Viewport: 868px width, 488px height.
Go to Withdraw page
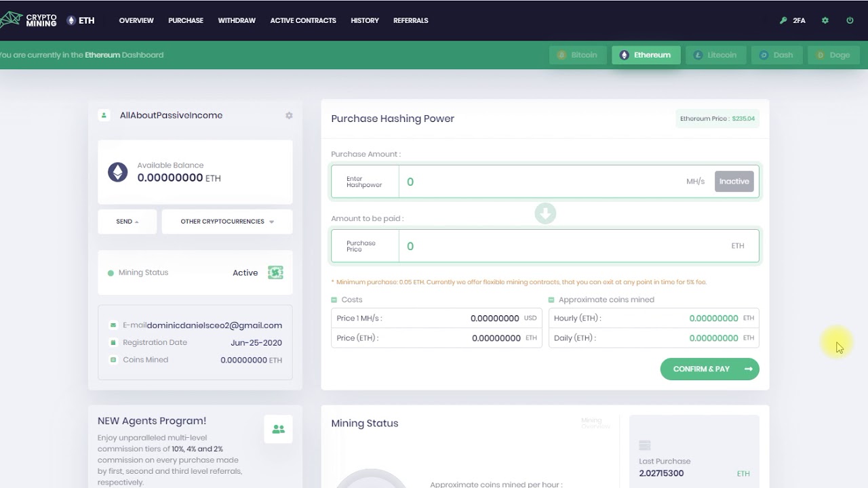point(237,20)
